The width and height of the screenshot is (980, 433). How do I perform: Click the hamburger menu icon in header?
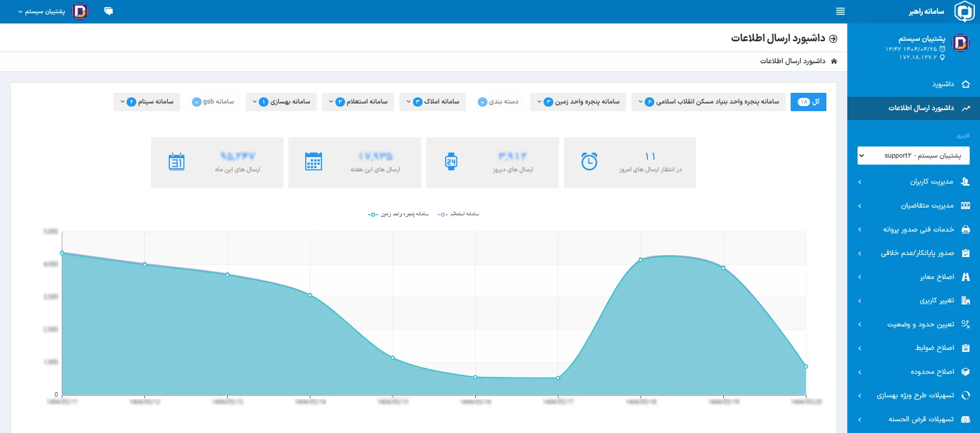840,11
